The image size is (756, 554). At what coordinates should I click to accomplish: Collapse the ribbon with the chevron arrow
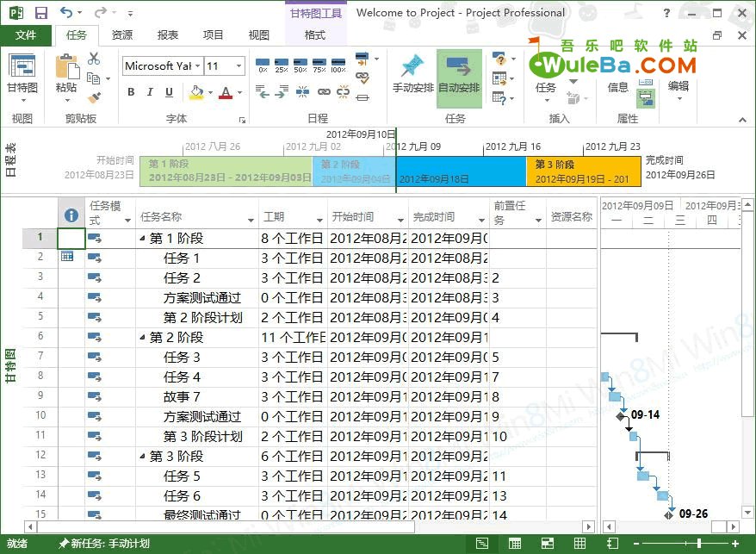(x=742, y=120)
